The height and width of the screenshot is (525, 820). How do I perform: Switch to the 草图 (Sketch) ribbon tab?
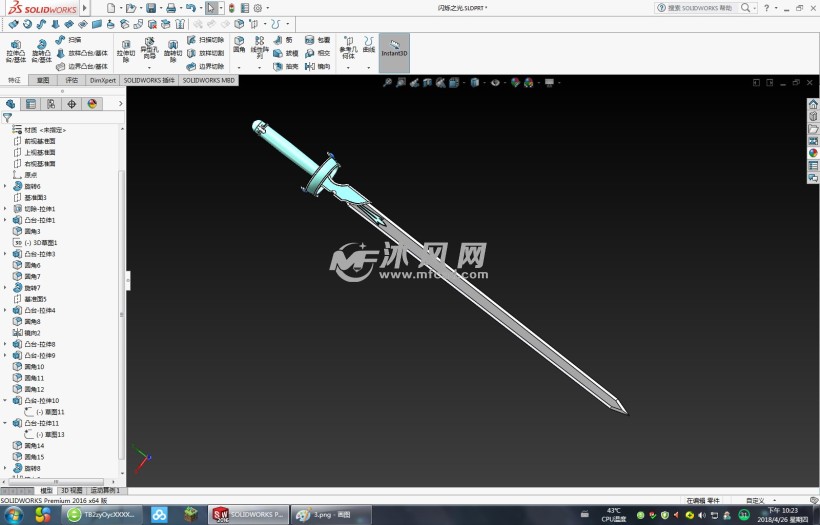[x=43, y=80]
